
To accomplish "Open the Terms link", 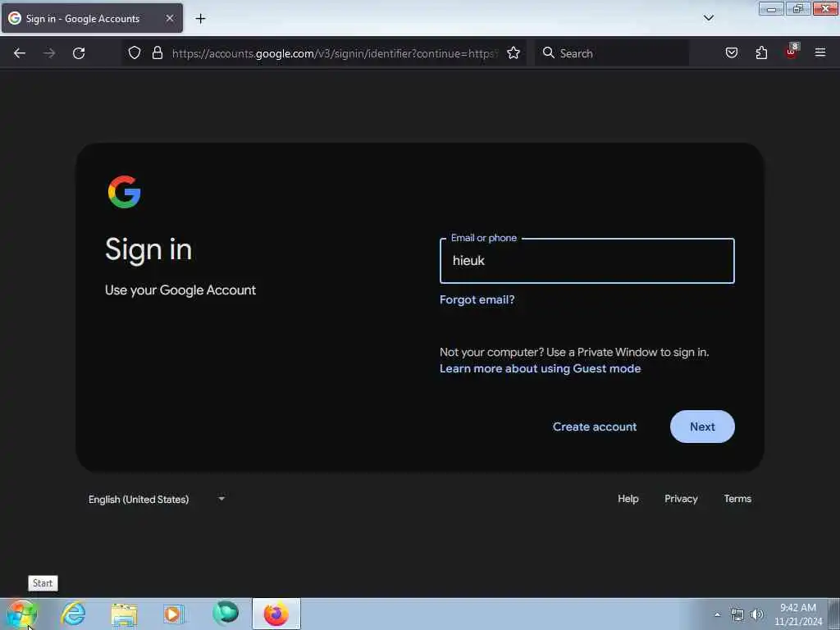I will click(737, 499).
